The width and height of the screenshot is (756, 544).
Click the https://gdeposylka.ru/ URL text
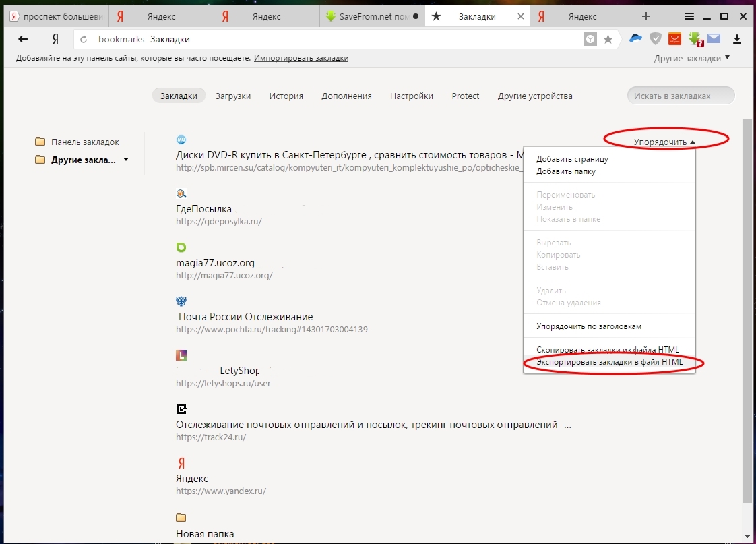(x=219, y=221)
